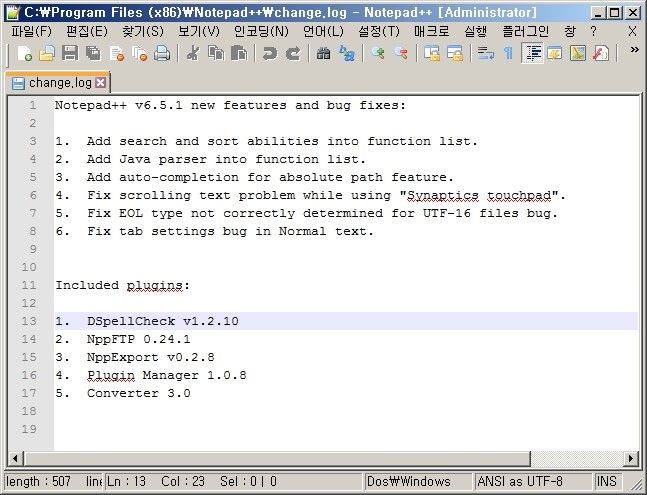Open the 매크로 menu
This screenshot has height=495, width=647.
(x=432, y=31)
